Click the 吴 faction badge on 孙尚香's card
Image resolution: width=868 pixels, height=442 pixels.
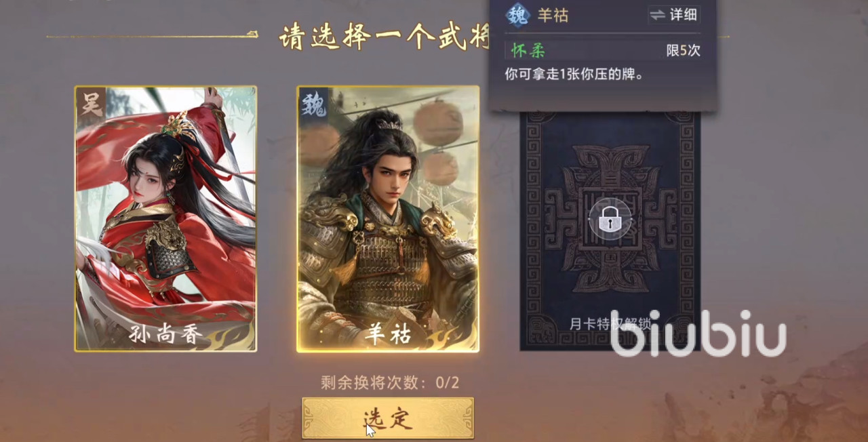click(89, 103)
